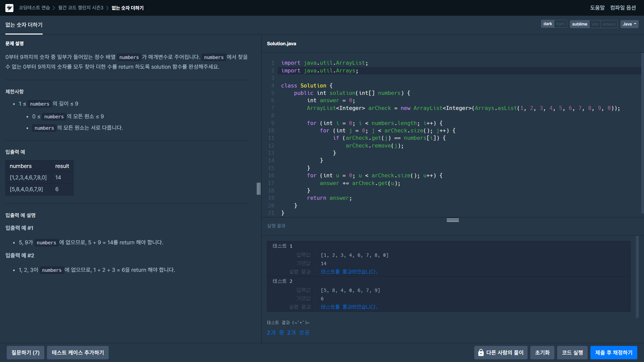The width and height of the screenshot is (644, 362).
Task: Click 입출력 예 #2 heading
Action: tap(20, 255)
